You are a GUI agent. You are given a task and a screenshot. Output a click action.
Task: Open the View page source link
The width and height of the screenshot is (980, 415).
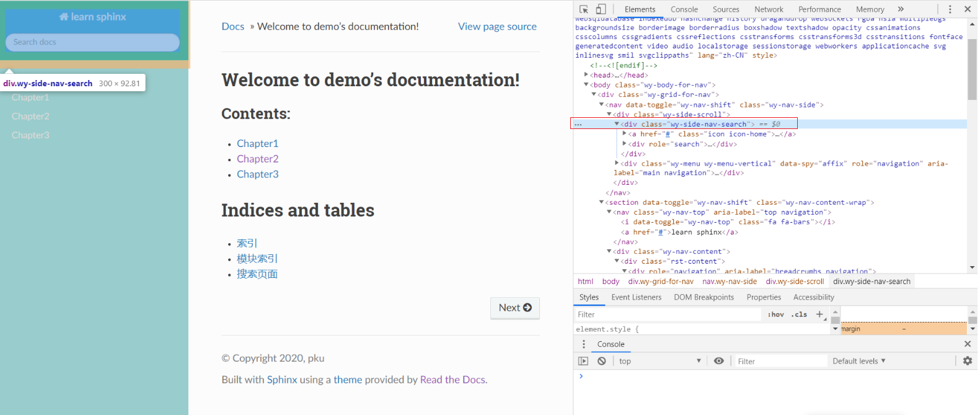tap(497, 27)
